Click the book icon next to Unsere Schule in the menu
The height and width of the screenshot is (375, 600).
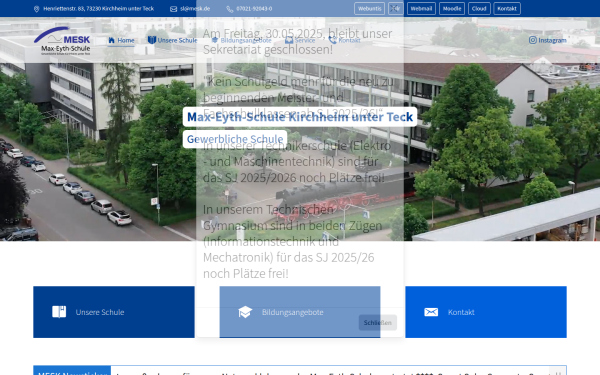[152, 40]
